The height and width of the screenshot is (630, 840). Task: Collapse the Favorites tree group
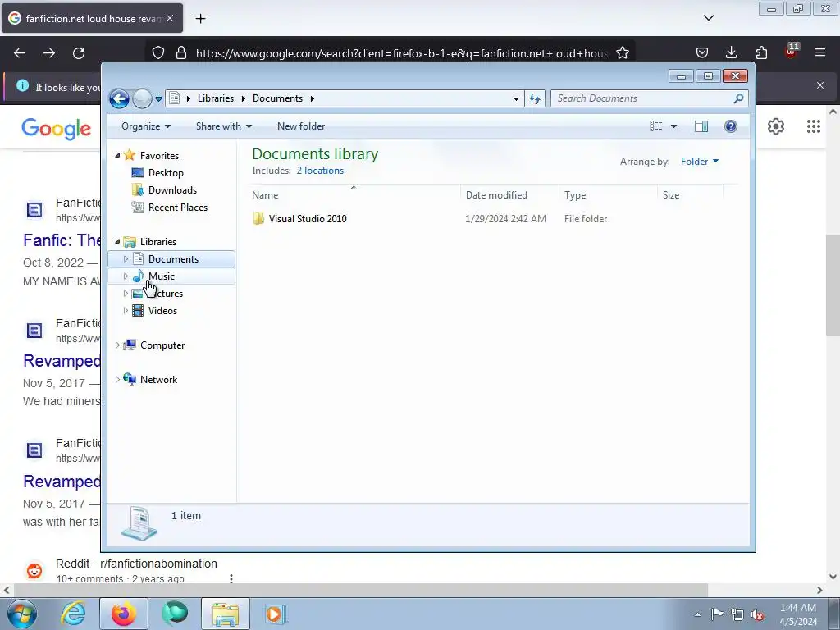(117, 155)
